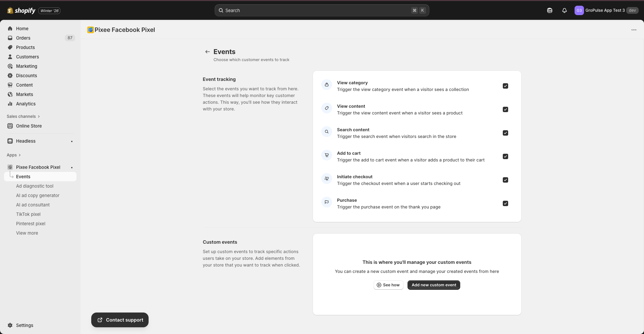This screenshot has height=334, width=644.
Task: Click the Pixee Facebook Pixel header icon
Action: tap(90, 30)
